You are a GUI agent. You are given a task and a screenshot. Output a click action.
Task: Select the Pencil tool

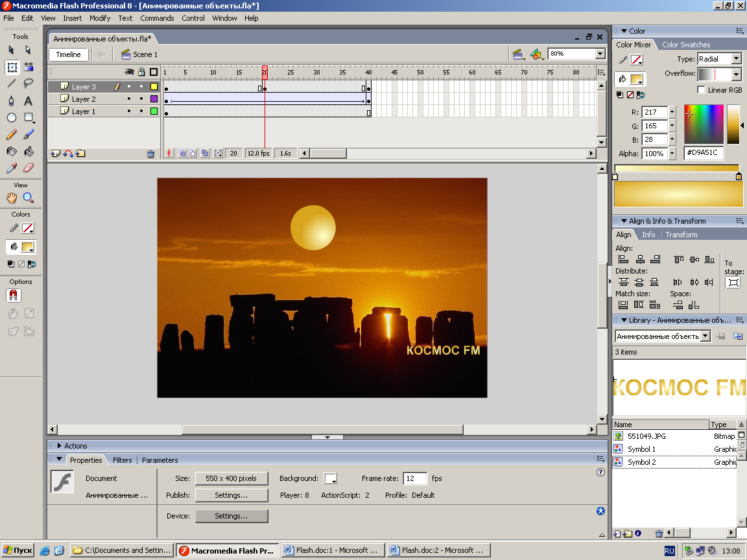click(x=12, y=134)
